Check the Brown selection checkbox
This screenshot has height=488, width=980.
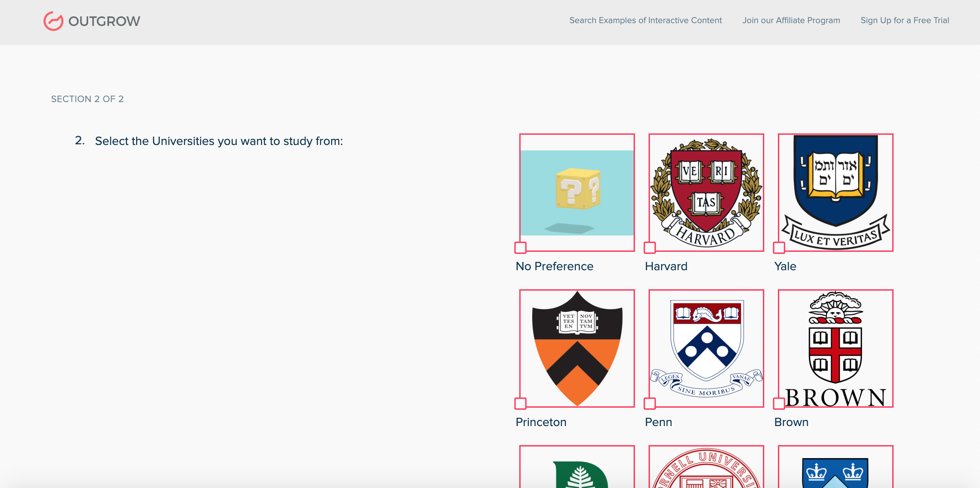[779, 403]
